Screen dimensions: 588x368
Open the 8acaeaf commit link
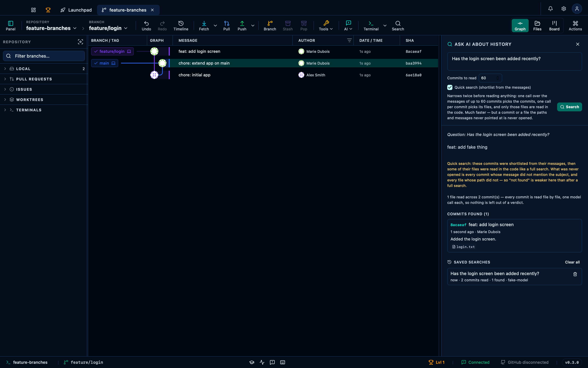click(x=458, y=225)
